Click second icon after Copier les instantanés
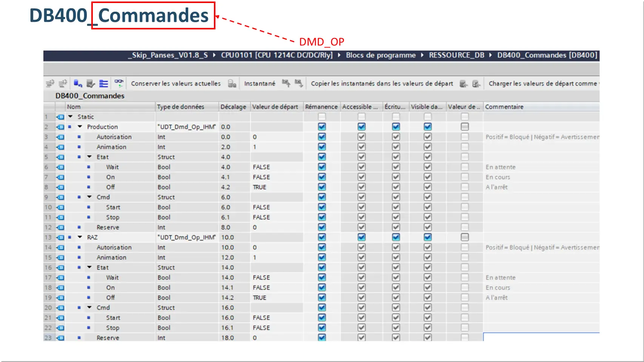Viewport: 644px width, 362px height. coord(476,83)
